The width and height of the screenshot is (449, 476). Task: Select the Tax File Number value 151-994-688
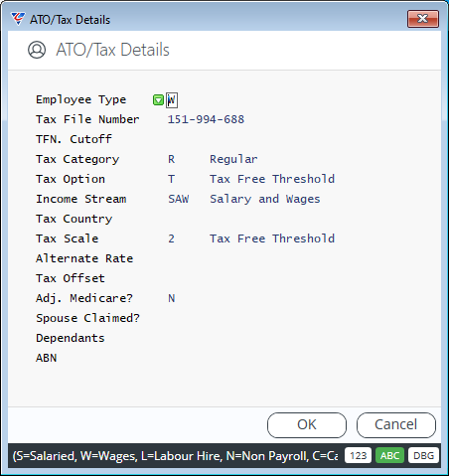[x=206, y=119]
